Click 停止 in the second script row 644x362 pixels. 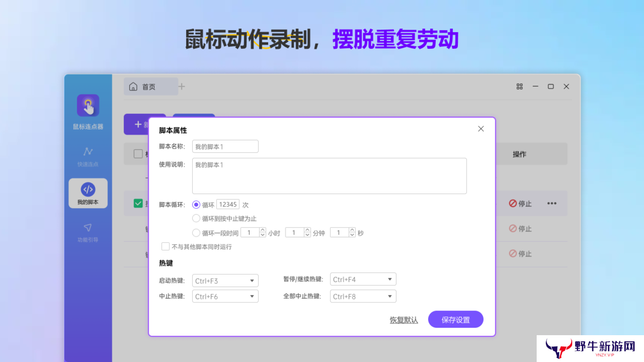521,228
